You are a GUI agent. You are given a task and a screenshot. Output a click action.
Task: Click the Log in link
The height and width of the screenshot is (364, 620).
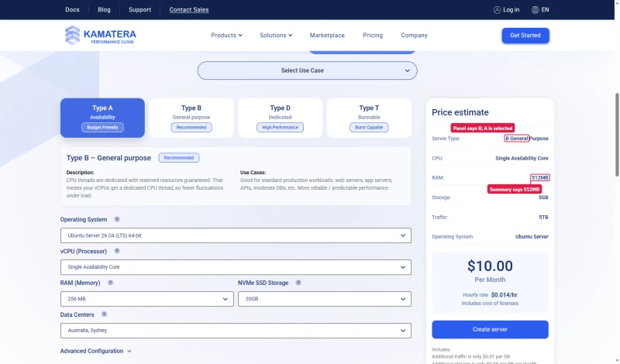pos(511,10)
